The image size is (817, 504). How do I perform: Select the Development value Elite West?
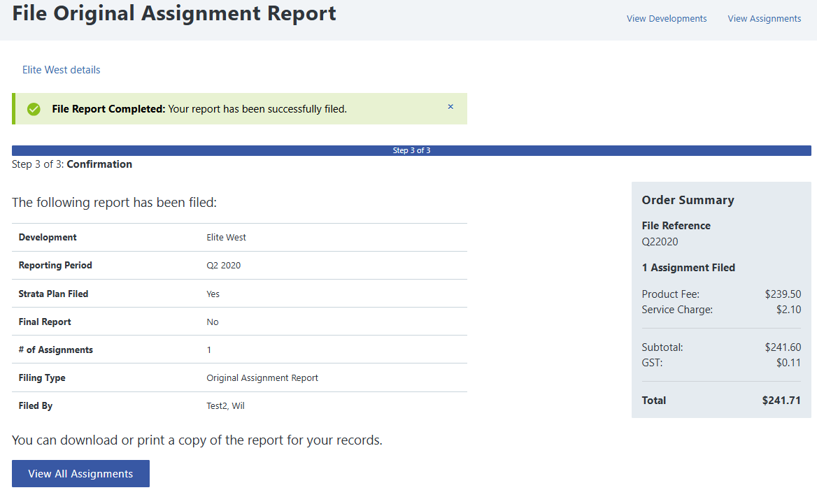(x=226, y=238)
